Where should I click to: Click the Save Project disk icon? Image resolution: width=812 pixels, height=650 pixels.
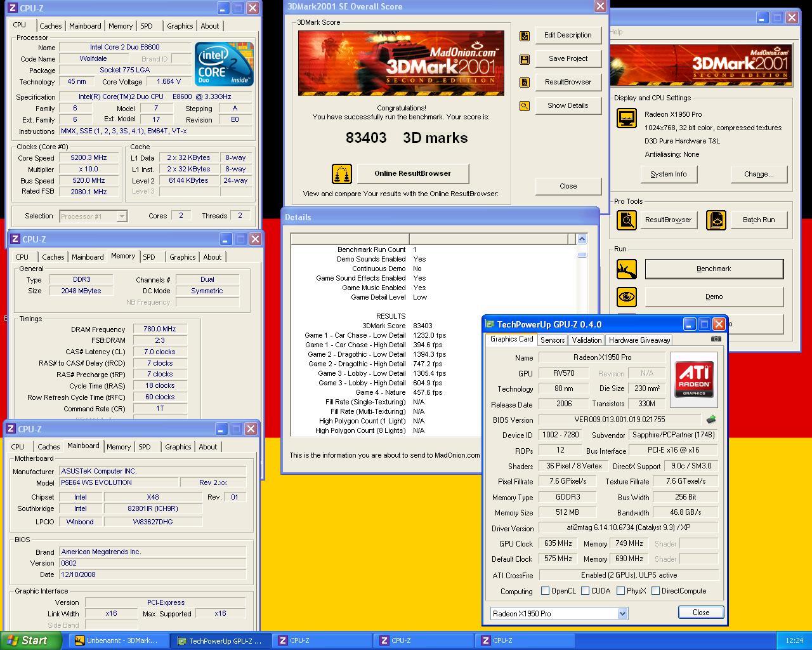(525, 59)
